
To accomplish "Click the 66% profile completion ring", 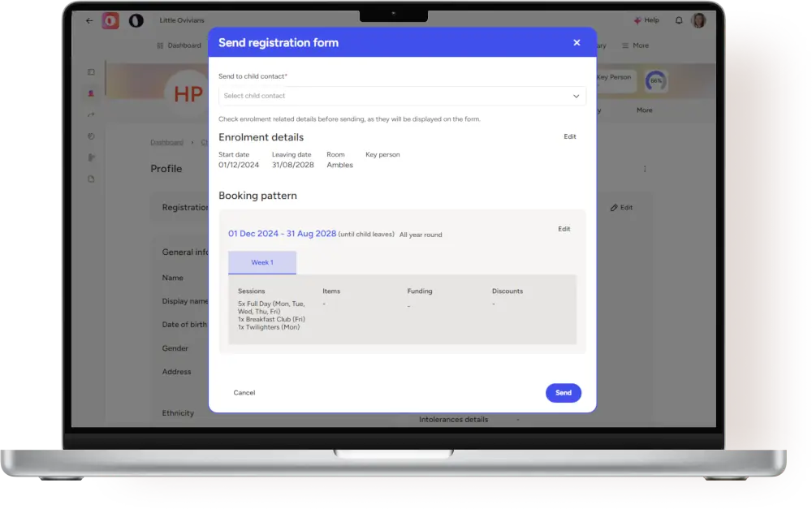I will tap(655, 81).
